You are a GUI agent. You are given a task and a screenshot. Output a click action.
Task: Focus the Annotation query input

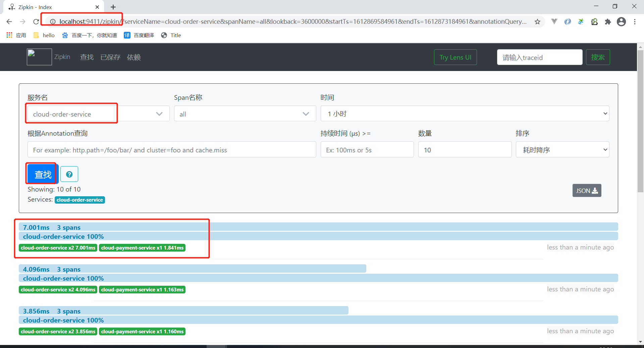pos(172,150)
